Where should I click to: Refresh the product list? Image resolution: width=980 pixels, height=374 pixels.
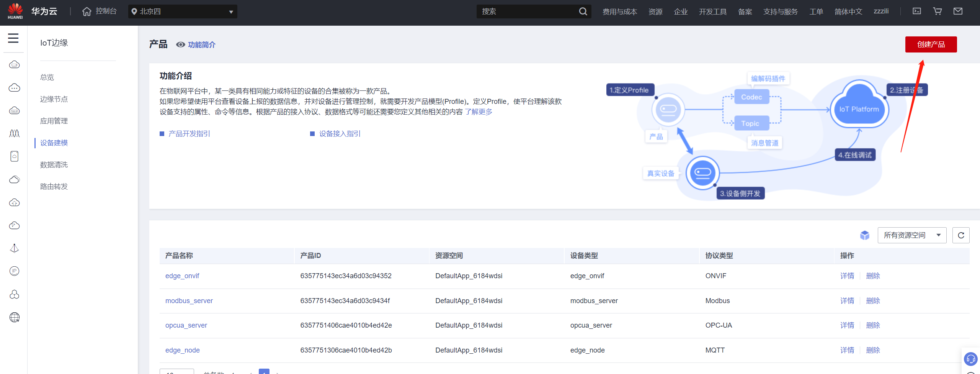click(x=961, y=235)
